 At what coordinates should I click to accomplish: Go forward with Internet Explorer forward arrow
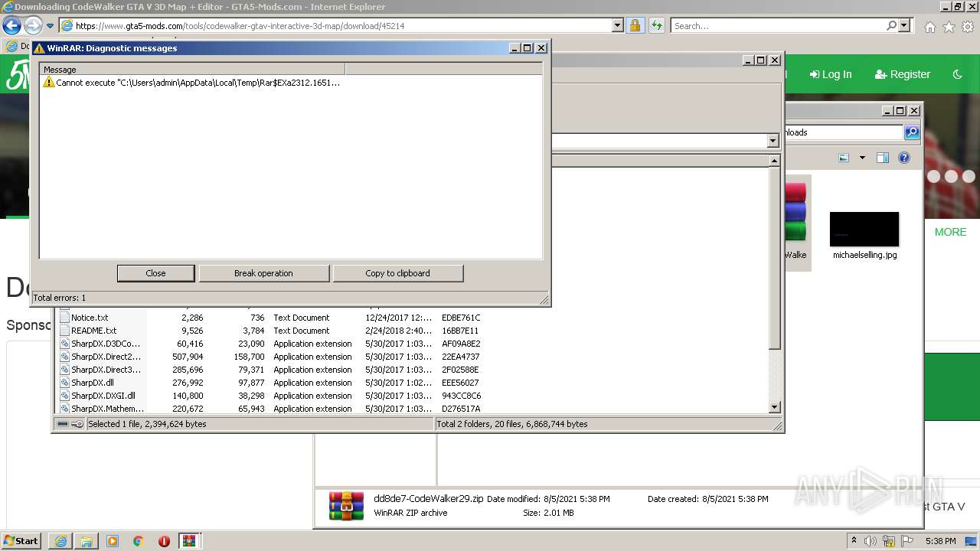coord(33,25)
